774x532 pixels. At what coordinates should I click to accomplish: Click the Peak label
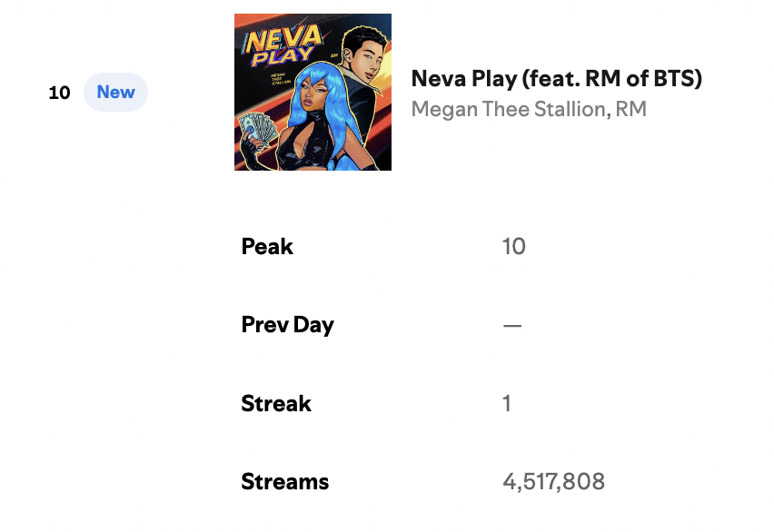[267, 246]
